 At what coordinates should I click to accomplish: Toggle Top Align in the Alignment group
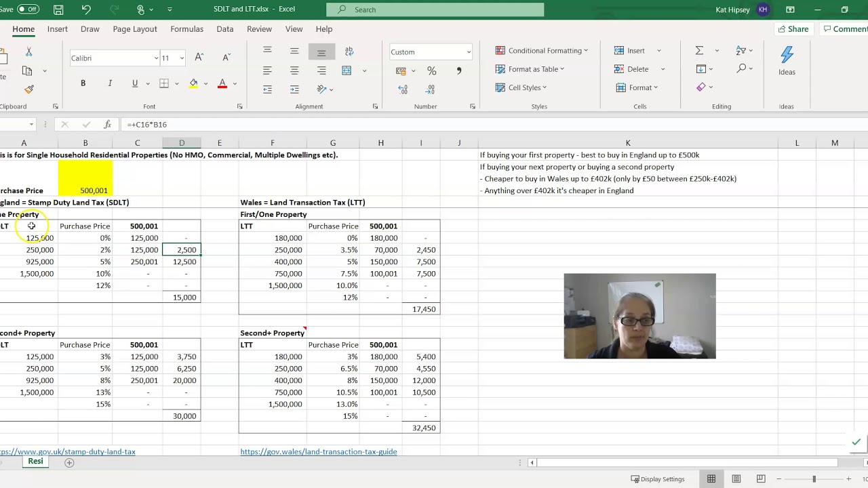(267, 52)
